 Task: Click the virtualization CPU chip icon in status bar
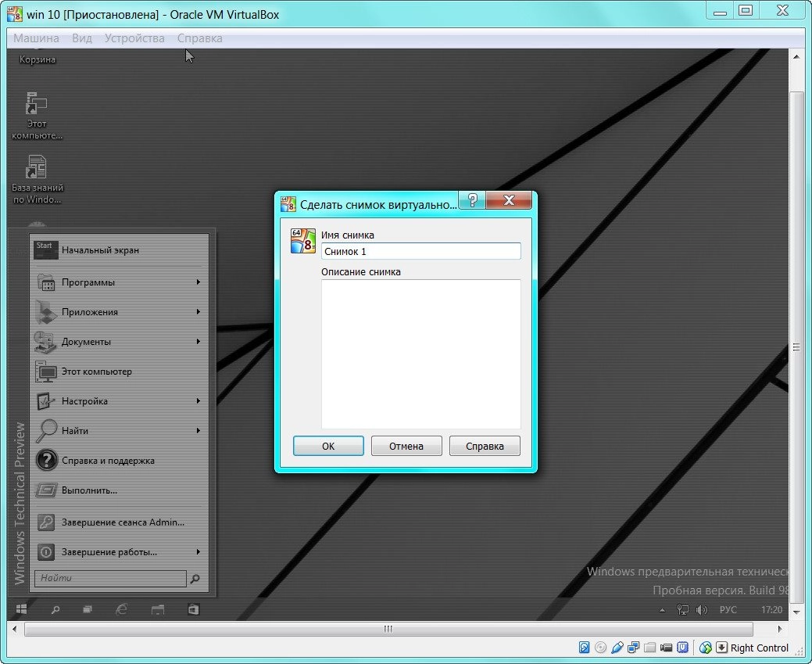click(683, 648)
